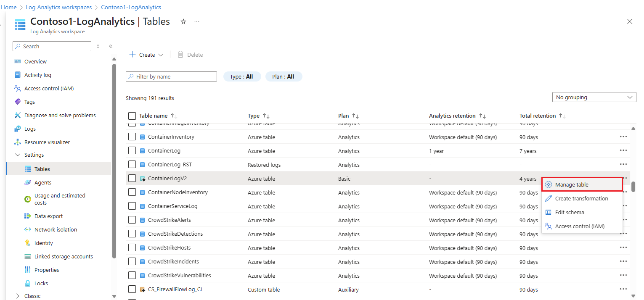Open Diagnose and solve problems icon
The width and height of the screenshot is (644, 300).
click(17, 115)
